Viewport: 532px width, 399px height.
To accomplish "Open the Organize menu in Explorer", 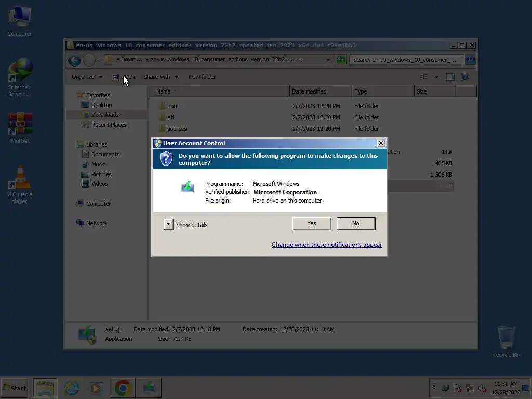I will click(87, 77).
